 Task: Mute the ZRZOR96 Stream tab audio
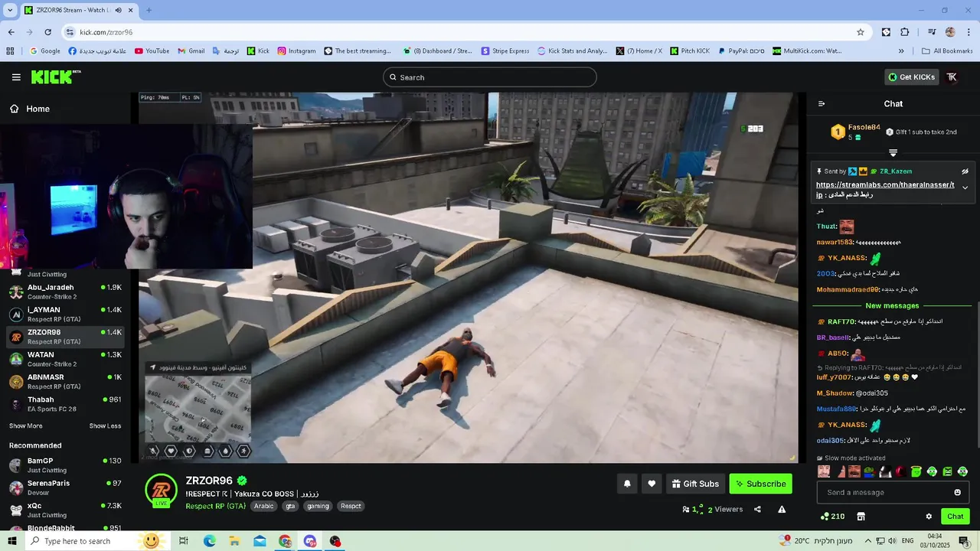[x=118, y=10]
